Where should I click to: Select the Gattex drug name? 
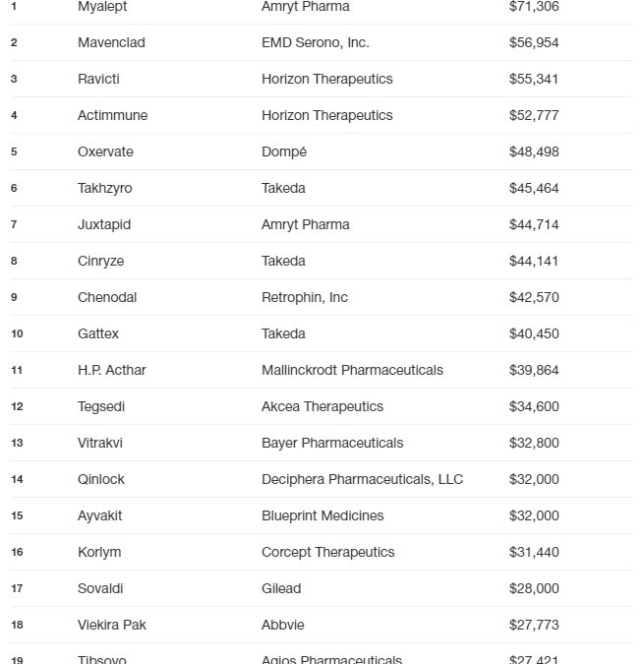[98, 333]
